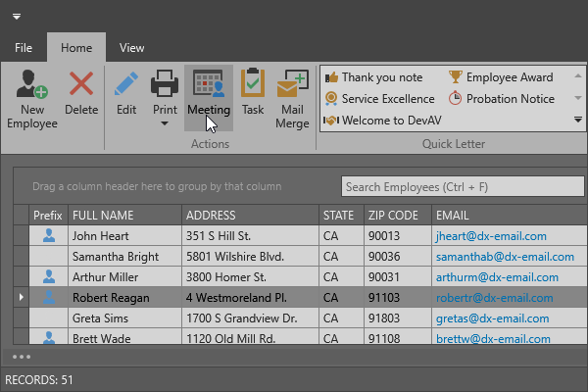
Task: Sort by the FULL NAME column header
Action: 124,216
